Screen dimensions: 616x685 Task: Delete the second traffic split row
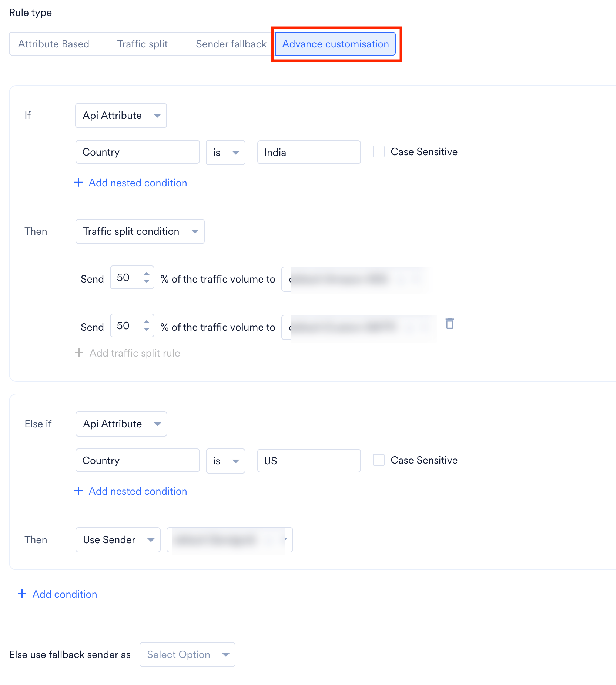click(x=450, y=323)
